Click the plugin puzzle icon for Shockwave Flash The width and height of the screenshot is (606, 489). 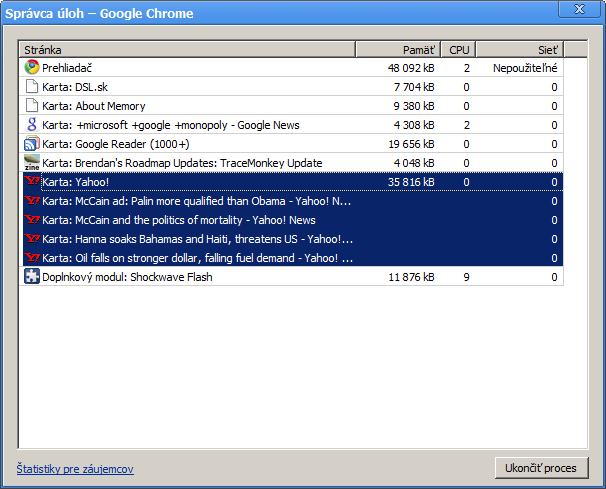pos(32,276)
